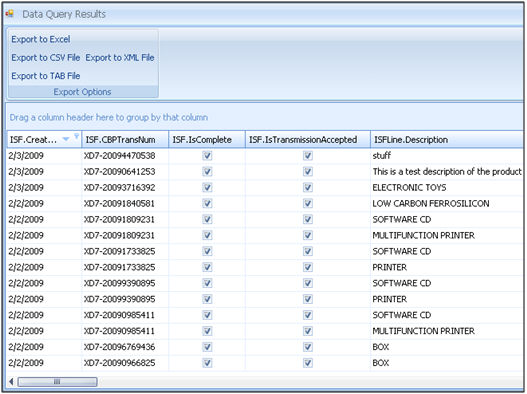This screenshot has width=527, height=394.
Task: Toggle IsComplete checkbox for XD7-20096769436
Action: pyautogui.click(x=207, y=347)
